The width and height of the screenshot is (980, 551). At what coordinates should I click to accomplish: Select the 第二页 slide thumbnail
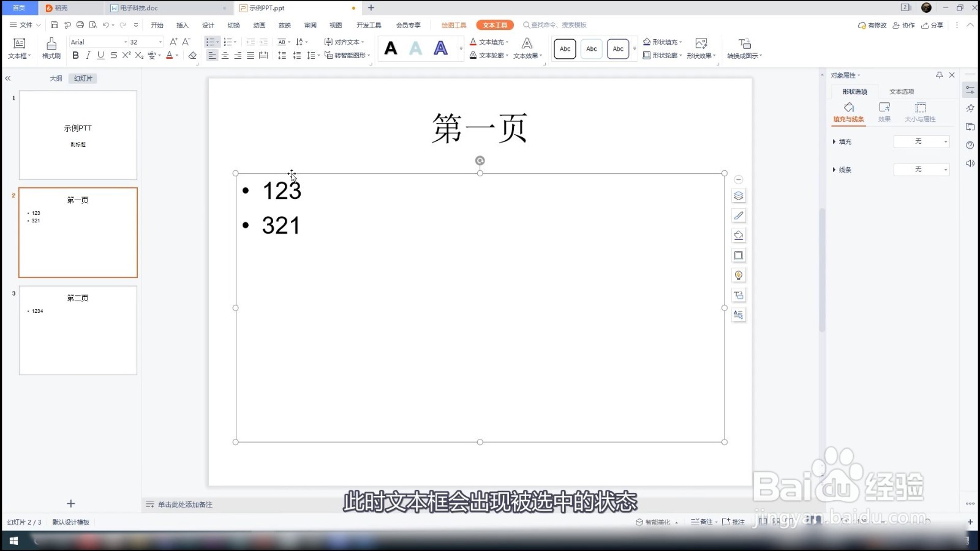78,331
